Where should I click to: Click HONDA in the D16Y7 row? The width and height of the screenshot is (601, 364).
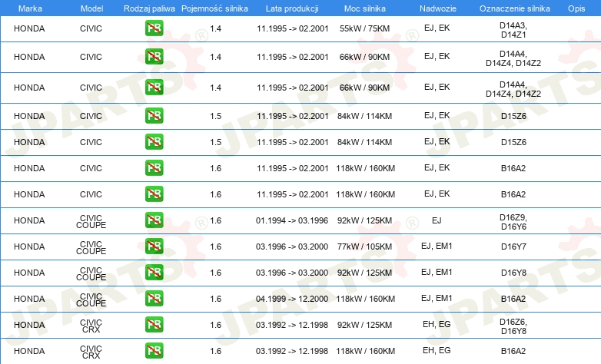click(x=29, y=247)
